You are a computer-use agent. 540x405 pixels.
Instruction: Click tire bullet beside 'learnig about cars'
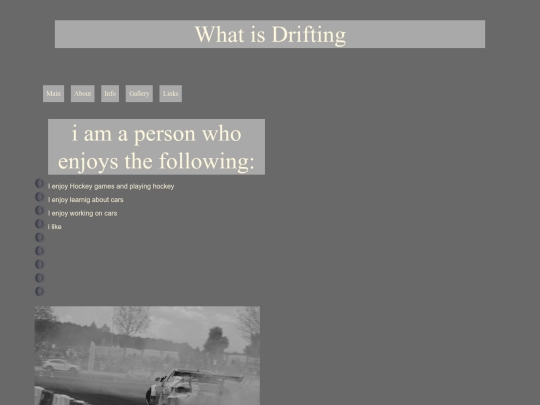pos(40,197)
